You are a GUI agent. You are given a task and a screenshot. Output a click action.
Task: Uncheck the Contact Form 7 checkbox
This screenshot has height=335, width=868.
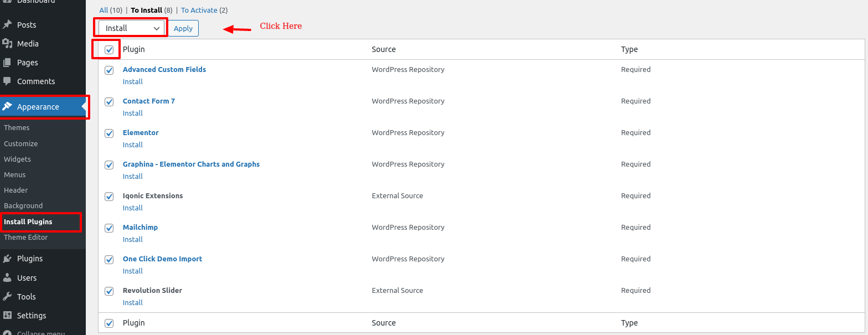tap(109, 102)
